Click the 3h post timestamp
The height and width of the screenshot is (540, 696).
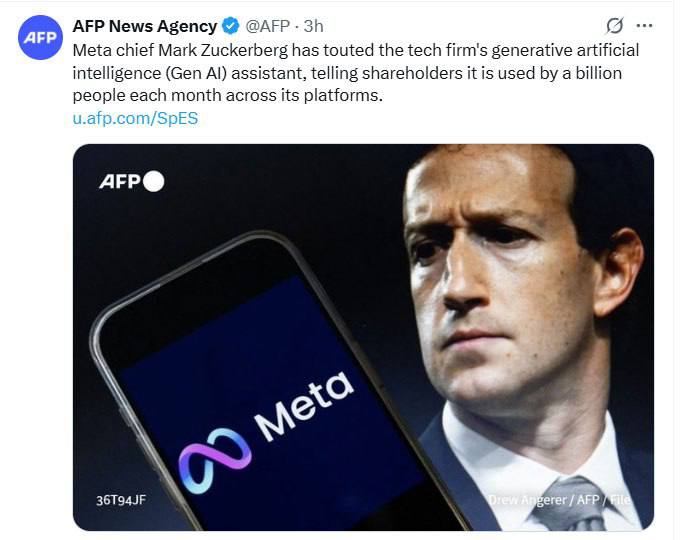click(314, 26)
